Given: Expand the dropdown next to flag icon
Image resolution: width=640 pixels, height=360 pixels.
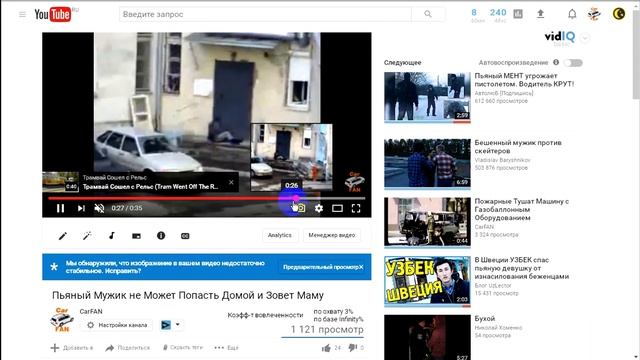Looking at the screenshot, I should tap(178, 324).
